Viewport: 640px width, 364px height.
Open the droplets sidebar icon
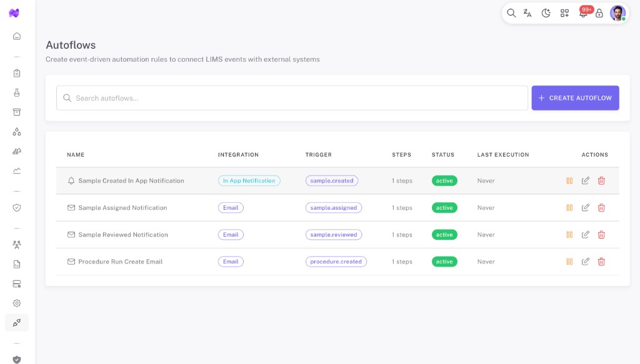[x=17, y=132]
